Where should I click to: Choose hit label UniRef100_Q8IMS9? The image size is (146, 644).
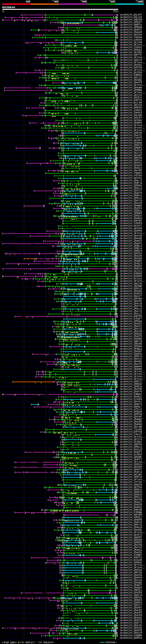point(131,72)
